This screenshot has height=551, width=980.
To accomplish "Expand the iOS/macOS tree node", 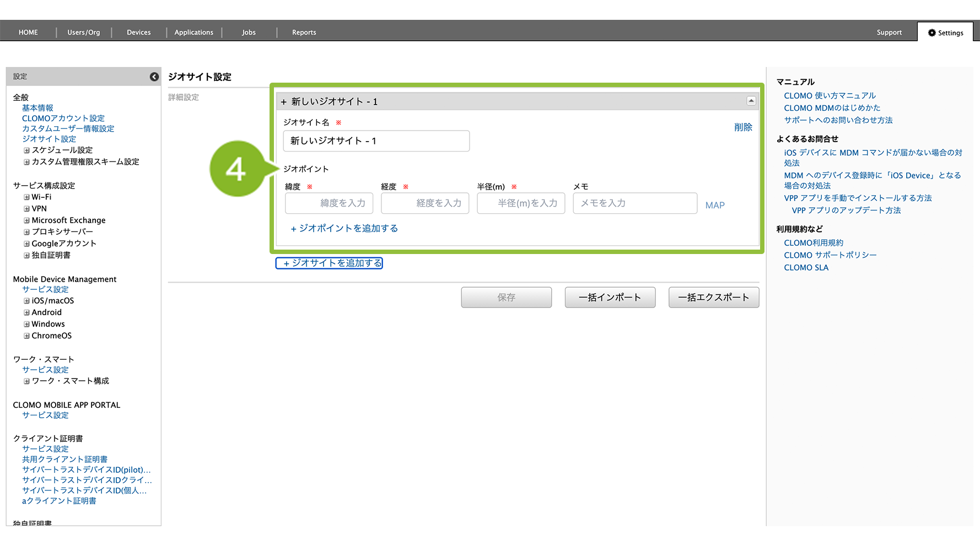I will click(26, 301).
